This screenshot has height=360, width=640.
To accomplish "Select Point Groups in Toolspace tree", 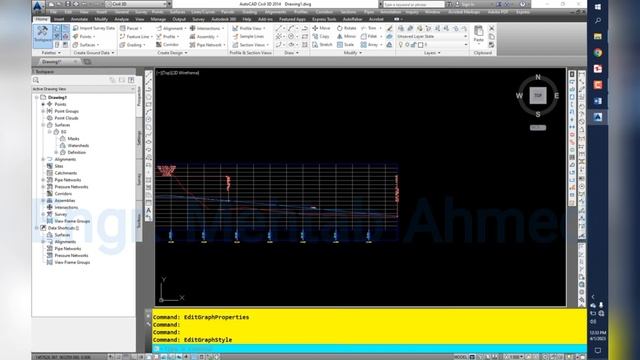I will pyautogui.click(x=67, y=111).
